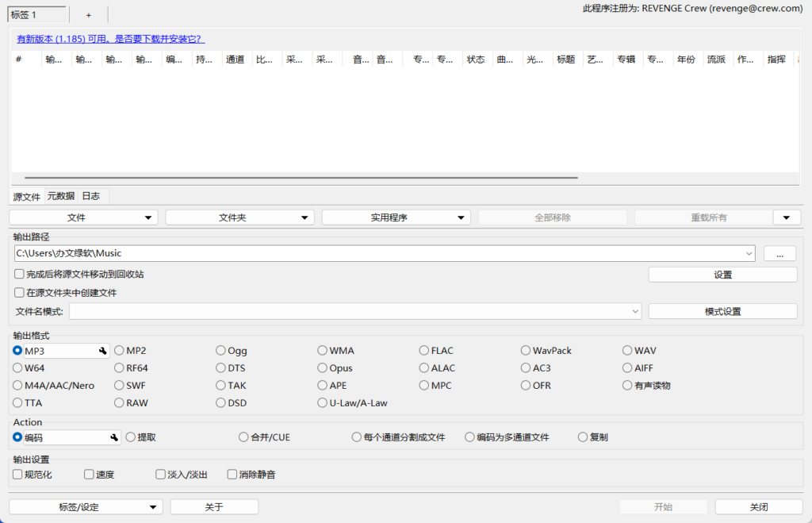
Task: Sort by 标题 column header
Action: coord(568,60)
